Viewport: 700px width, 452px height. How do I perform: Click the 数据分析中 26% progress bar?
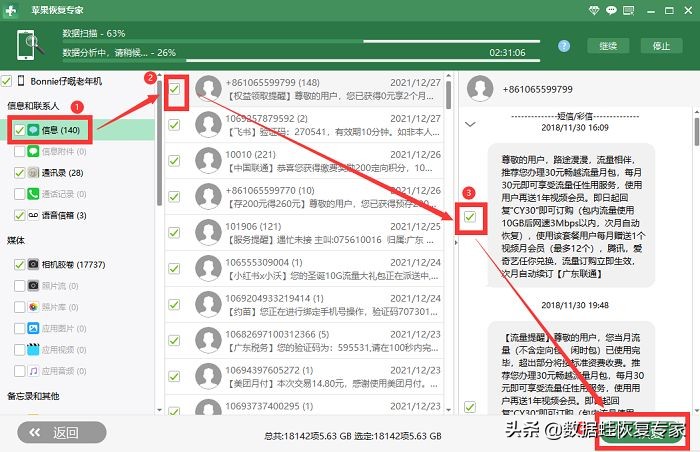pyautogui.click(x=301, y=60)
